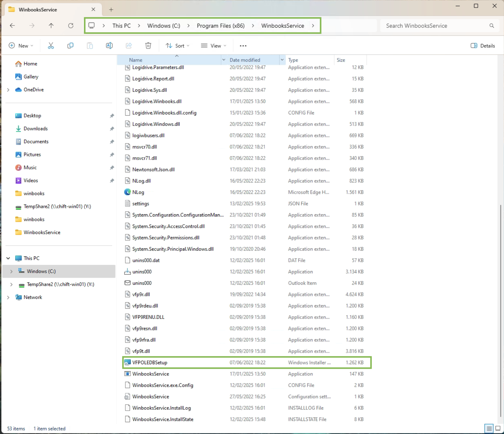Switch to large thumbnails view in status bar
The width and height of the screenshot is (504, 434).
click(x=498, y=428)
